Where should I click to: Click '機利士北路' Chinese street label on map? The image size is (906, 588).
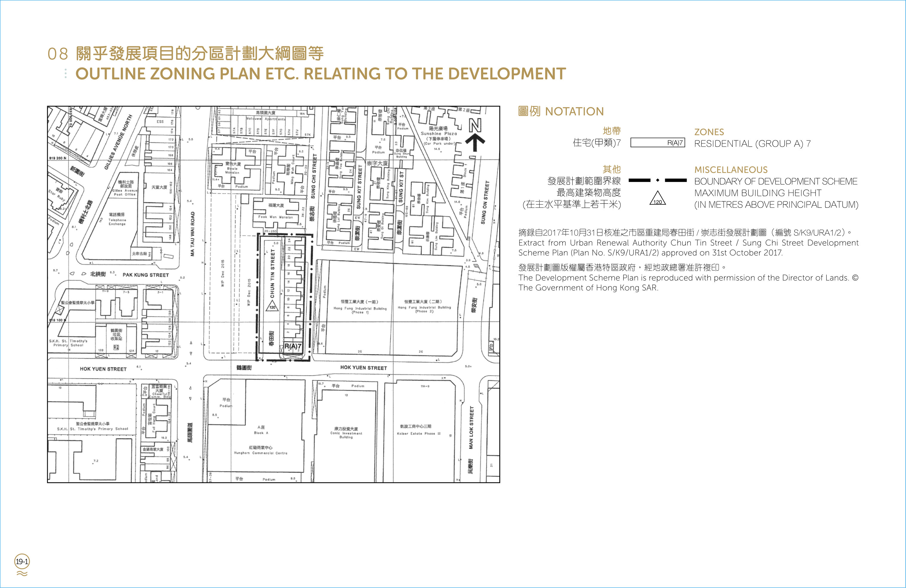[x=86, y=212]
